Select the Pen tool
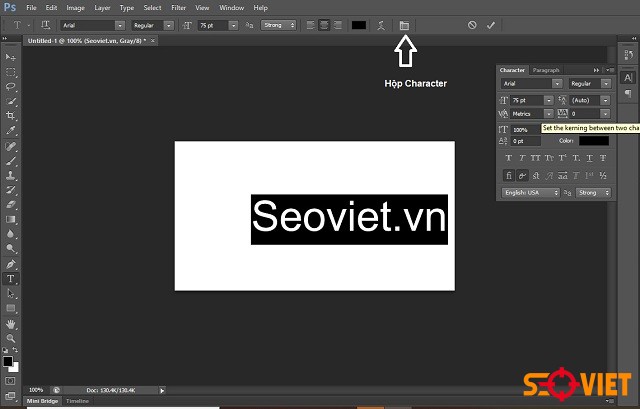 11,264
